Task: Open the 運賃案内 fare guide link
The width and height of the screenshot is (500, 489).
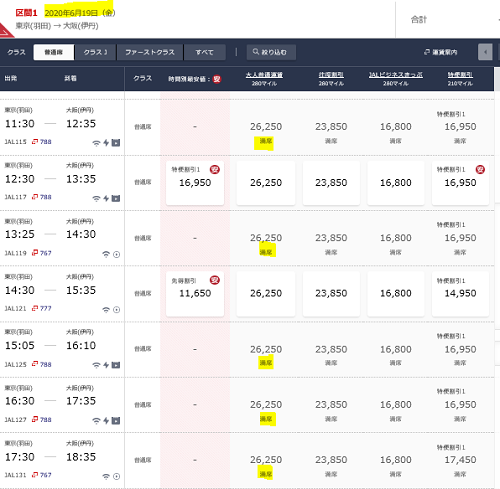Action: 441,52
